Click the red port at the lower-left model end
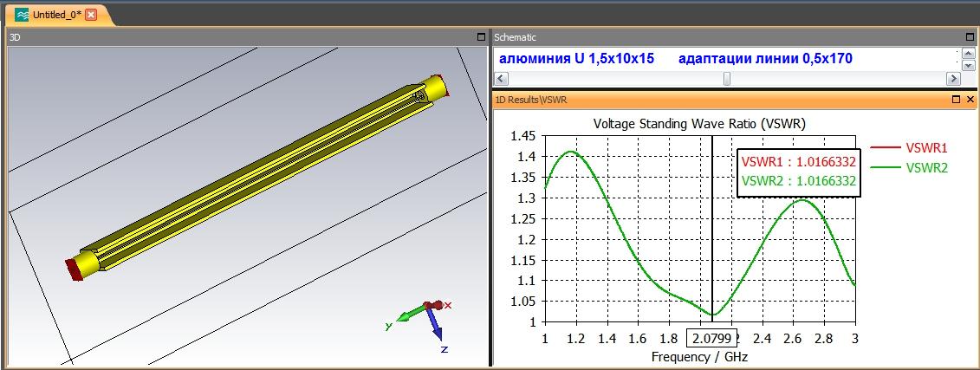The width and height of the screenshot is (980, 370). (x=75, y=269)
